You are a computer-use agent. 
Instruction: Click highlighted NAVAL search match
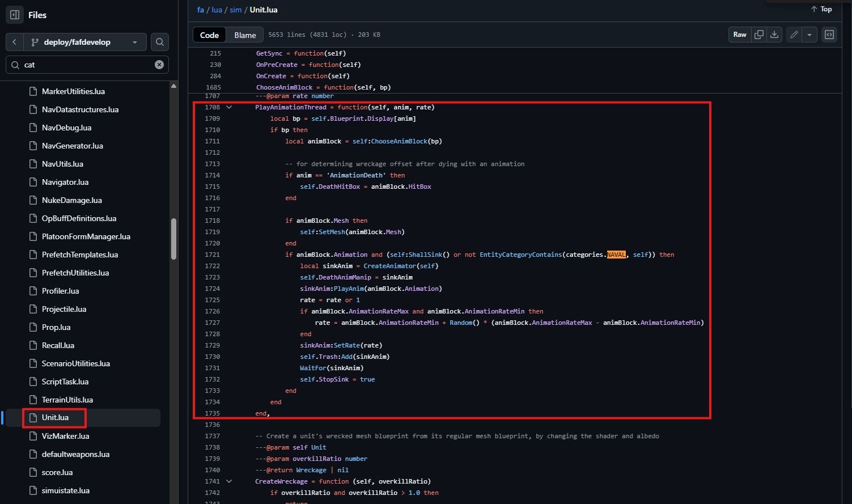[x=616, y=255]
